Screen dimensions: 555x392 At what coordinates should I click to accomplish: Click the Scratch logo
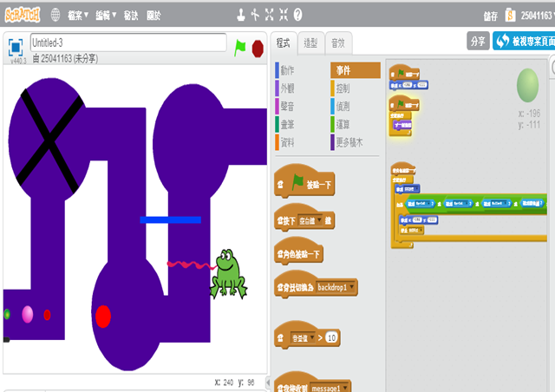coord(23,15)
